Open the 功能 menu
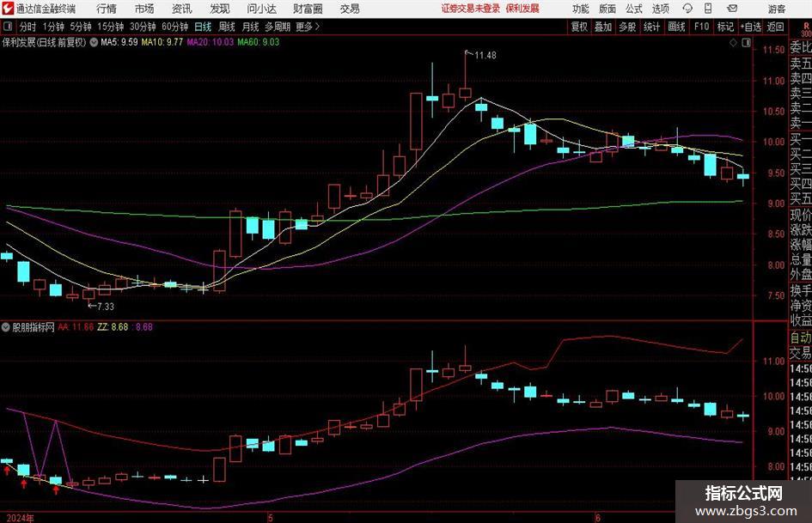Screen dimensions: 812x523 [581, 9]
